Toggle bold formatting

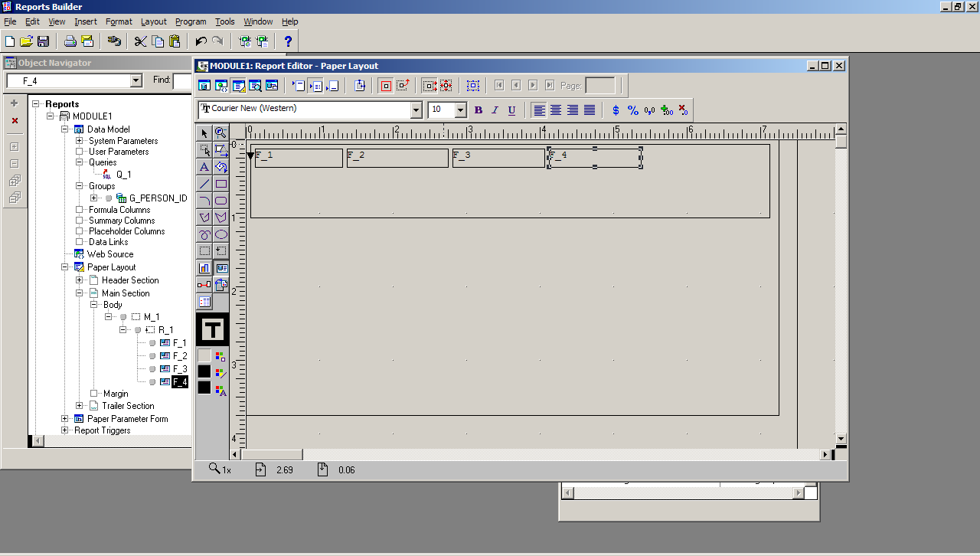(478, 110)
